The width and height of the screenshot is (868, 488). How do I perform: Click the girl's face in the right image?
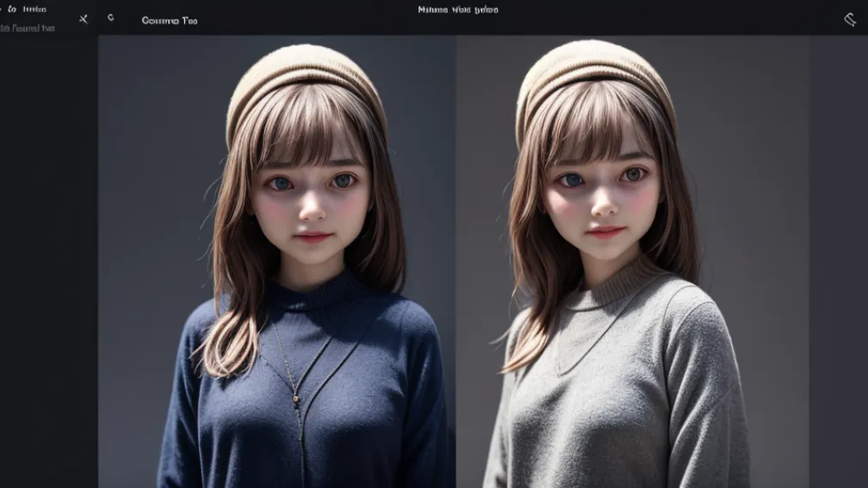tap(601, 198)
